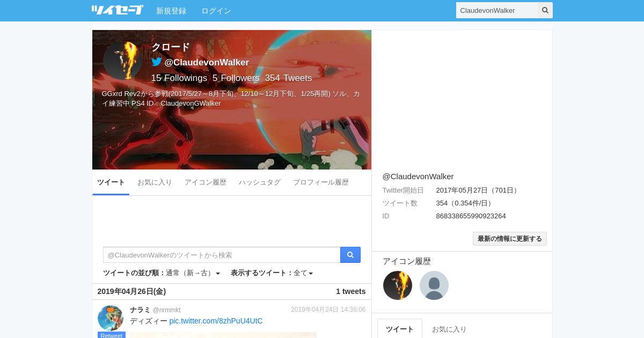Viewport: 644px width, 338px height.
Task: Click the 1 tweets count label
Action: coord(351,291)
